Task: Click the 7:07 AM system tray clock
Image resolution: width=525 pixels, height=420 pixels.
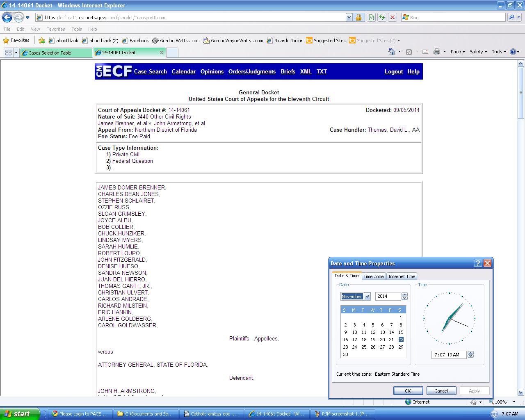Action: pyautogui.click(x=509, y=414)
